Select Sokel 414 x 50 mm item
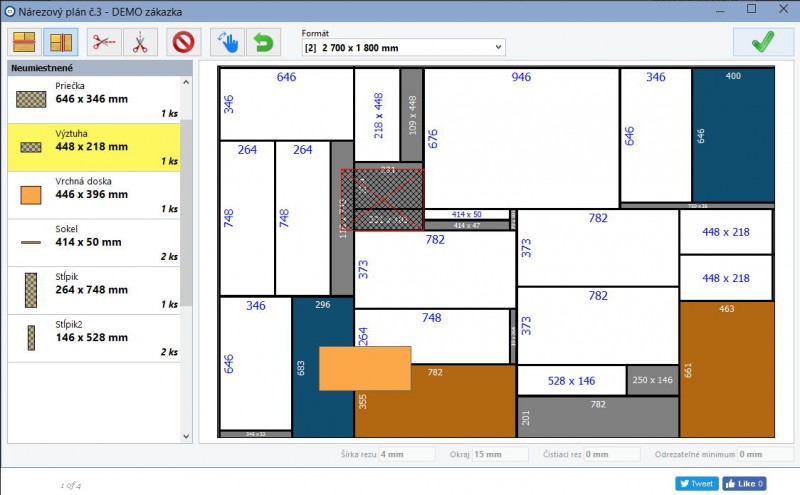 coord(94,242)
